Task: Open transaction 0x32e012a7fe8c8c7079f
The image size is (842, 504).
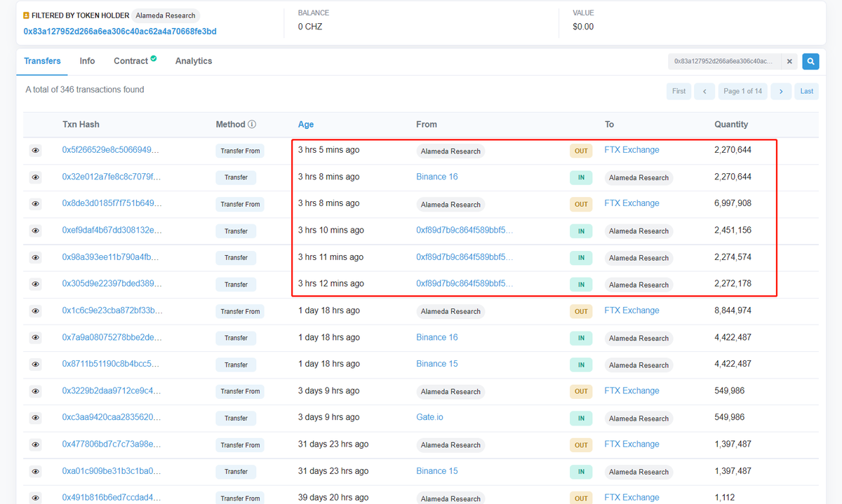Action: tap(112, 177)
